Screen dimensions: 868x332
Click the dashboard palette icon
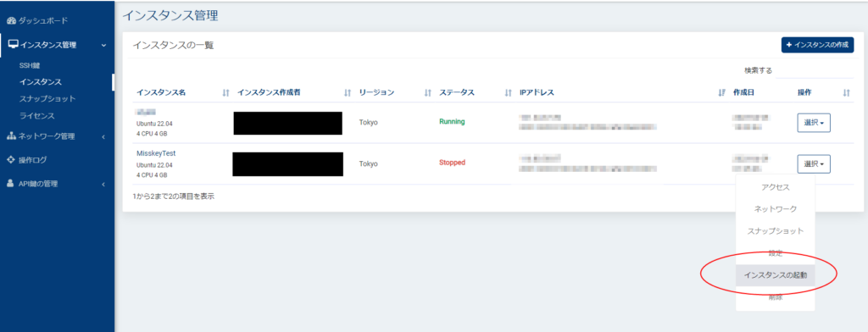(x=10, y=21)
